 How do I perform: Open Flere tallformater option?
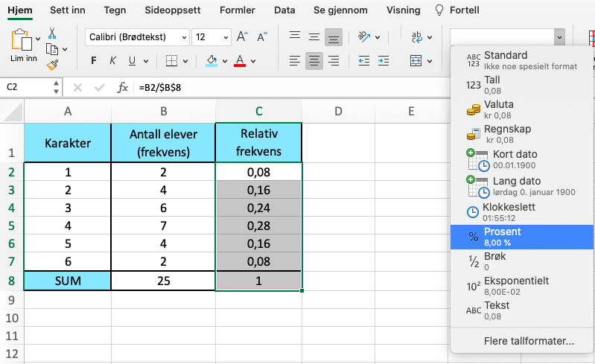(x=529, y=342)
